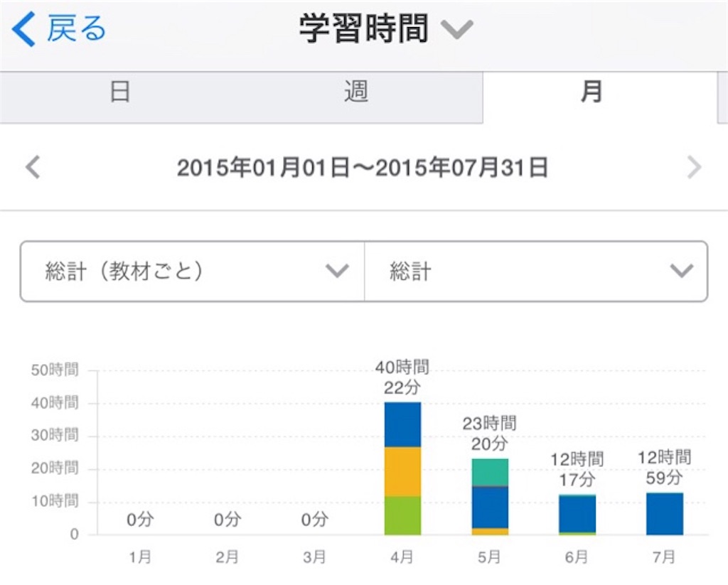Open the 総計（教材ごと） dropdown

pyautogui.click(x=192, y=271)
